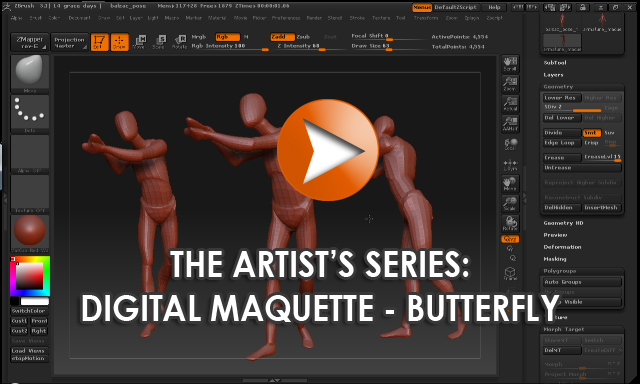Screen dimensions: 640x384
Task: Adjust the Draw Size slider
Action: point(389,47)
